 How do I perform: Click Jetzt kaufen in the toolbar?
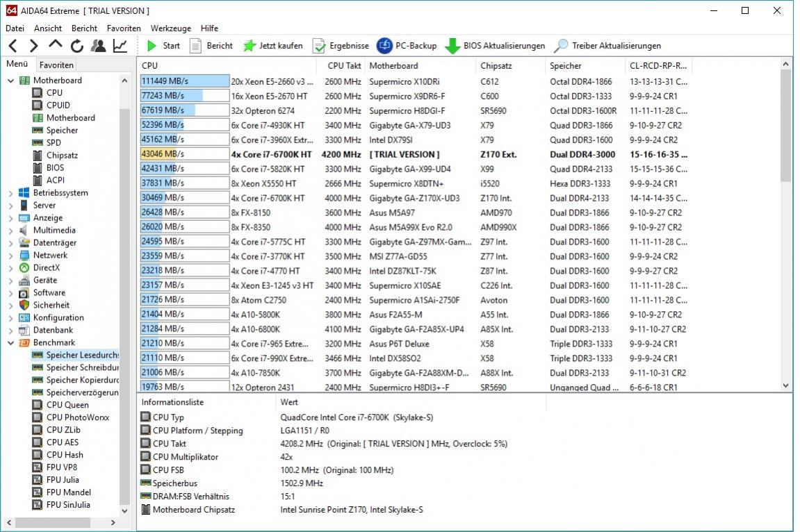tap(273, 46)
